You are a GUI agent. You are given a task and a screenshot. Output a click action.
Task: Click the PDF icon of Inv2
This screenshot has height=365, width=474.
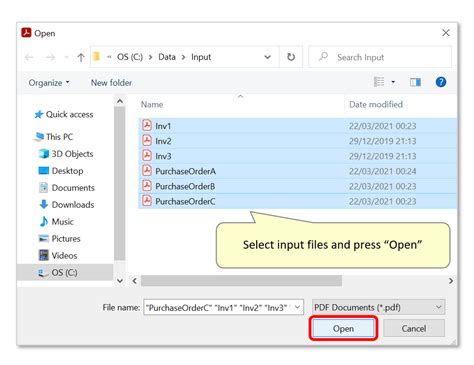[x=147, y=140]
